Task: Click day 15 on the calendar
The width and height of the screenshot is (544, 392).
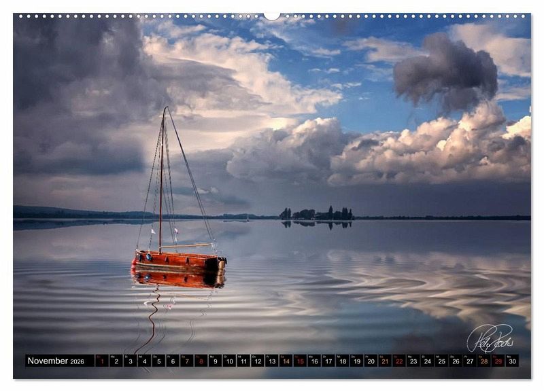Action: 300,361
